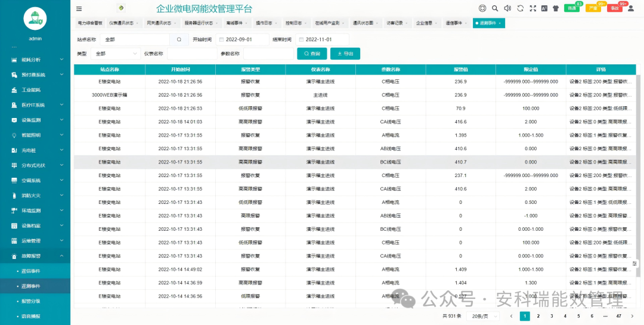The height and width of the screenshot is (325, 644).
Task: Open the 类型 dropdown showing 全部
Action: coord(116,54)
